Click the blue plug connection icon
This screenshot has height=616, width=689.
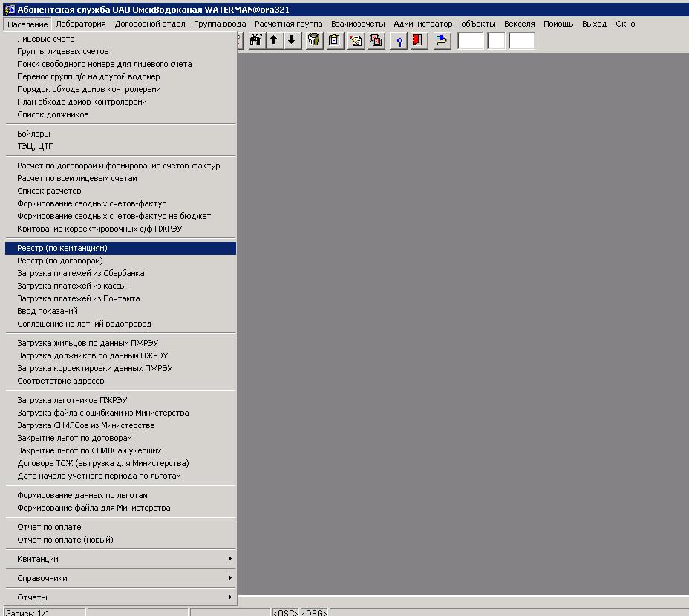[x=442, y=40]
